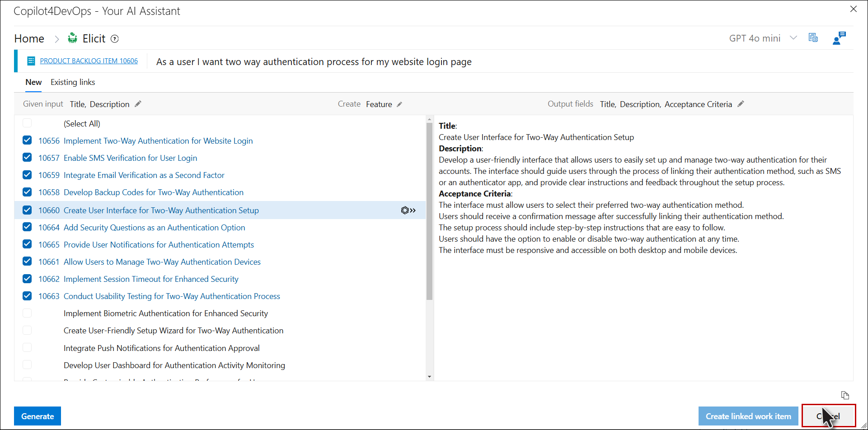Uncheck item 10659 Integrate Email Verification
Viewport: 868px width, 430px height.
click(x=27, y=174)
